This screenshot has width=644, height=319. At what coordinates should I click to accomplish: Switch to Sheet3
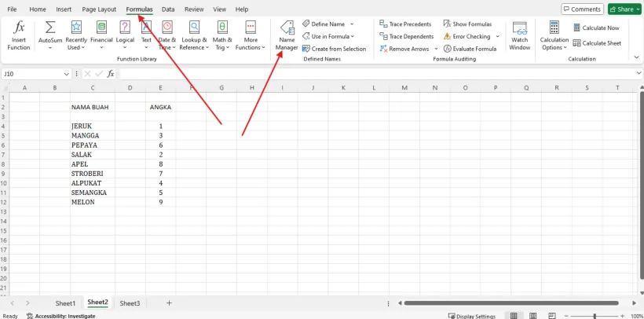point(130,303)
